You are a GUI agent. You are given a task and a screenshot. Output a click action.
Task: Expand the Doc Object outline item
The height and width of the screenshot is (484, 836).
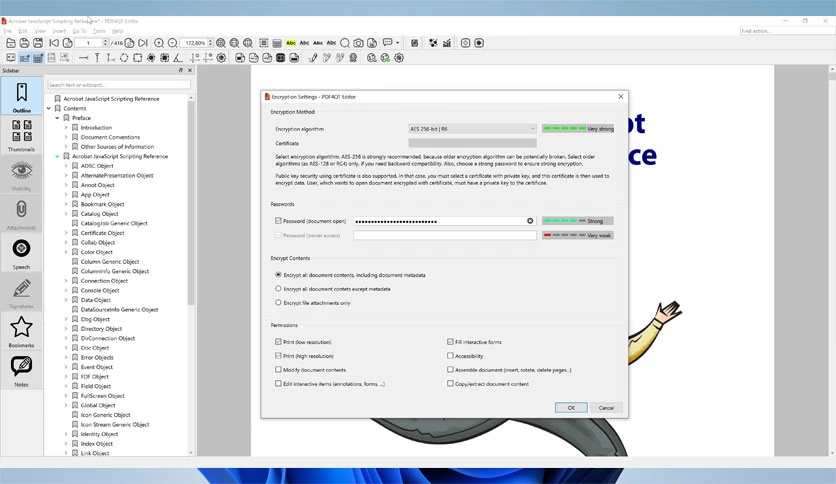tap(66, 348)
